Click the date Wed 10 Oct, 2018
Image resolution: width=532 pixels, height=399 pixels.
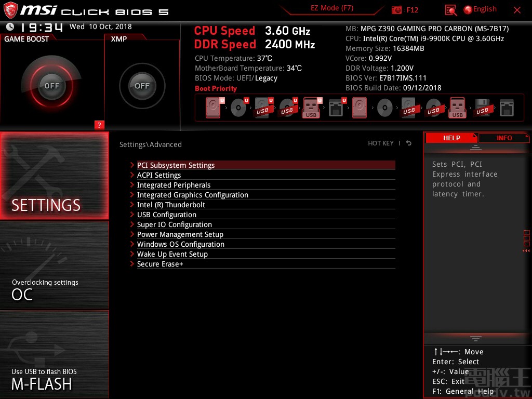point(100,26)
